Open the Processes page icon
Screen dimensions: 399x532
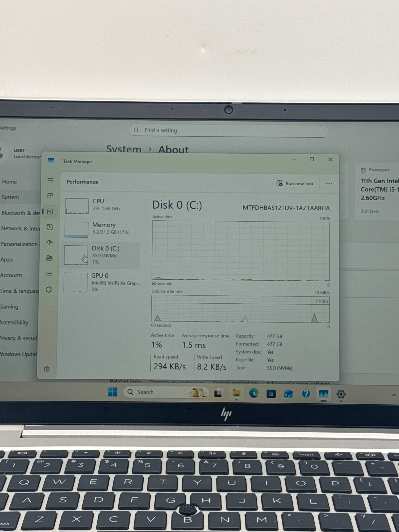point(50,196)
